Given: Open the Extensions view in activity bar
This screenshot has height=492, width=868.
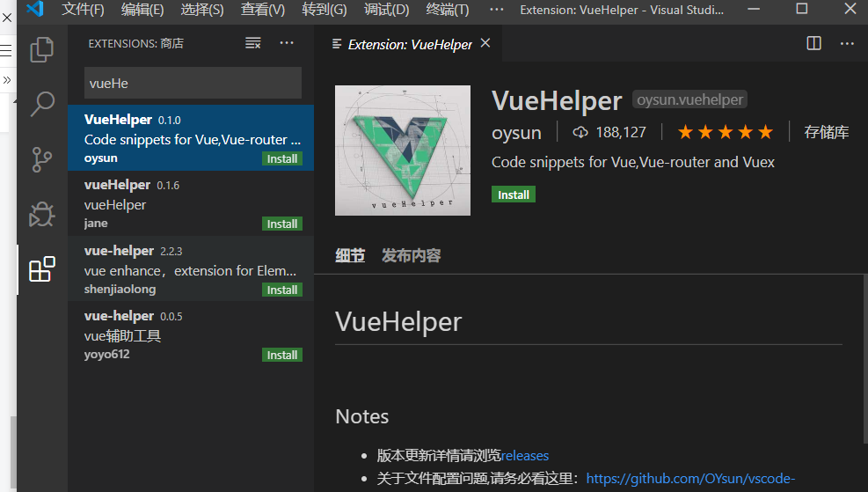Looking at the screenshot, I should 42,269.
